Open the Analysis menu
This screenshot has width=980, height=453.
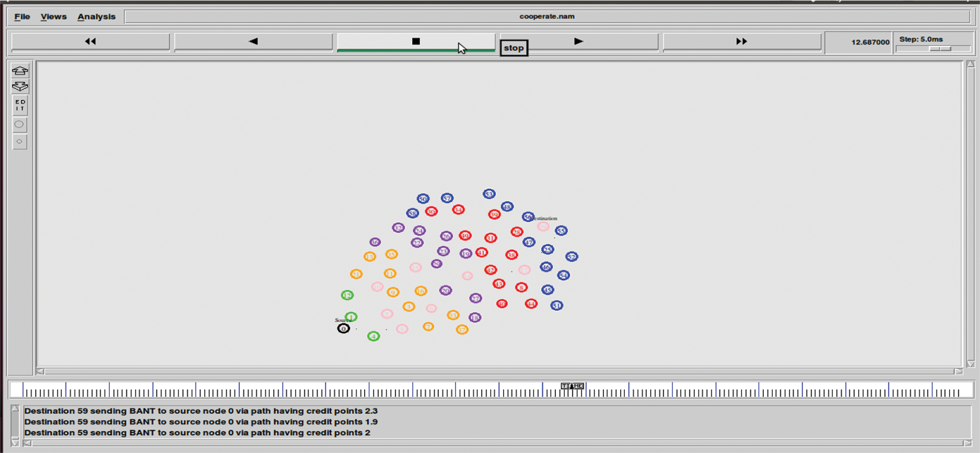click(x=96, y=17)
